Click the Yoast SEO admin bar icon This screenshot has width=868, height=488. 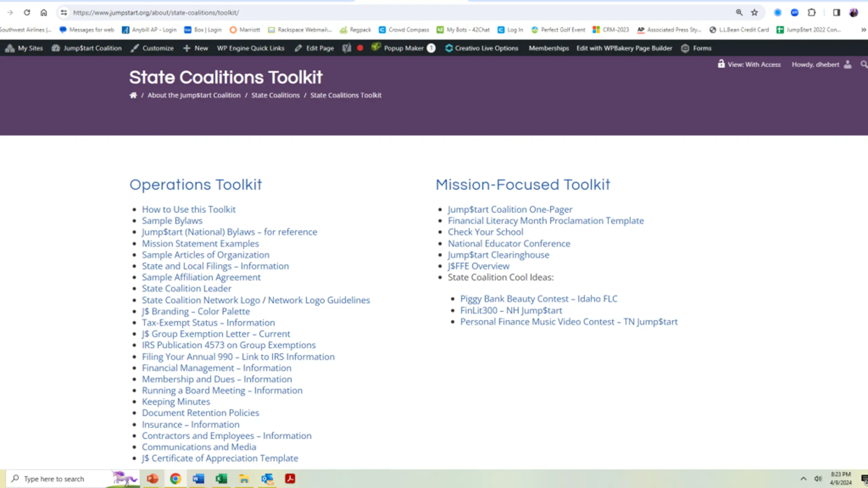[x=347, y=48]
